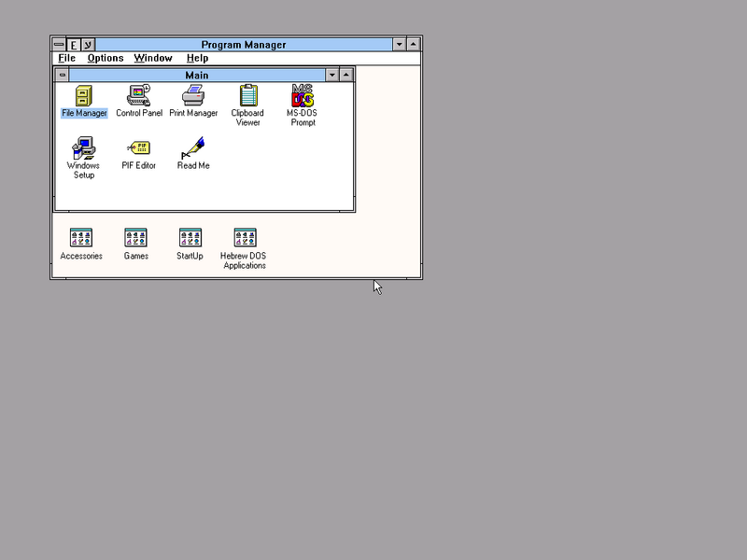Open the Window menu
The height and width of the screenshot is (560, 747).
click(x=153, y=58)
